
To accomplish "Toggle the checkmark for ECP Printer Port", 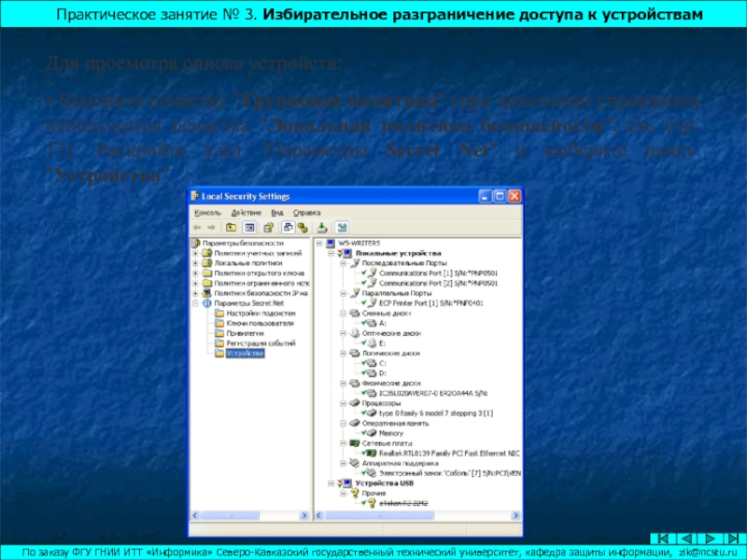I will tap(363, 303).
